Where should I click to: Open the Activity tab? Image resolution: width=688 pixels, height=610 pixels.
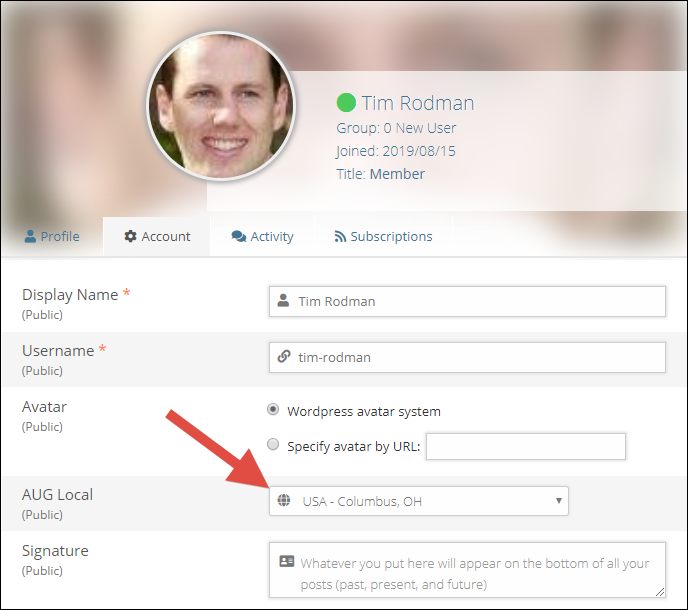[262, 237]
